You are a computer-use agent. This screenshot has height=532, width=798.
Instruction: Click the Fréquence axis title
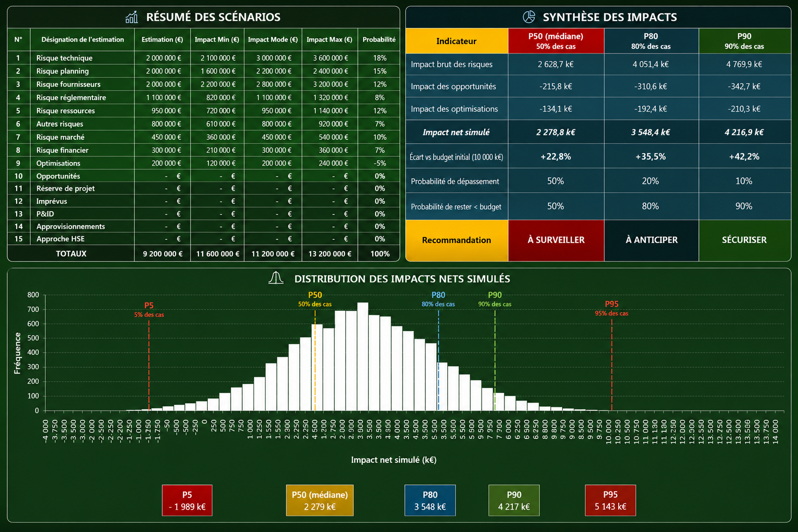(x=18, y=353)
